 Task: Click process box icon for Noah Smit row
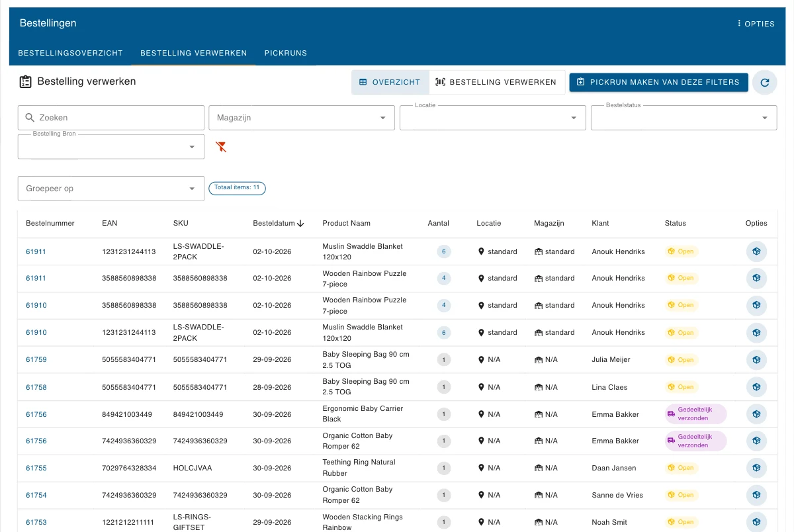pyautogui.click(x=756, y=522)
